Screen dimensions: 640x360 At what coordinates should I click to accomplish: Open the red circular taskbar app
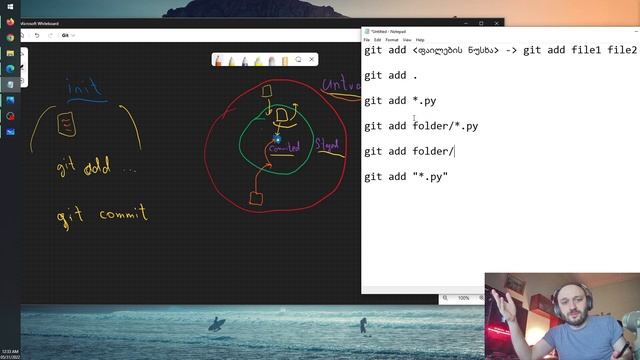(x=10, y=116)
